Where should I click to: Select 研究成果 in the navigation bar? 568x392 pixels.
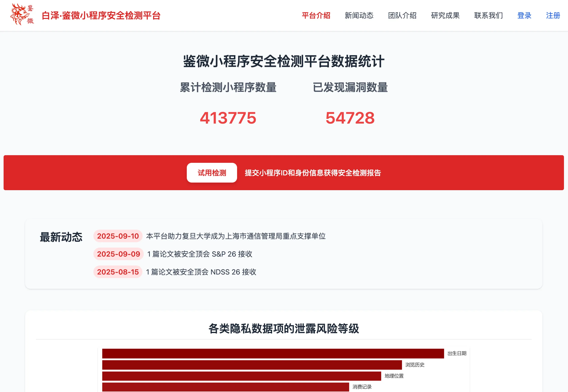click(445, 15)
